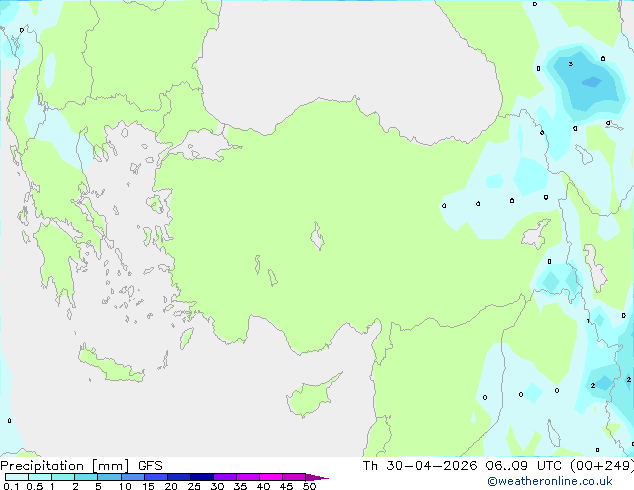This screenshot has height=490, width=634.
Task: Click the 0.5–1 mm legend swatch
Action: point(40,477)
